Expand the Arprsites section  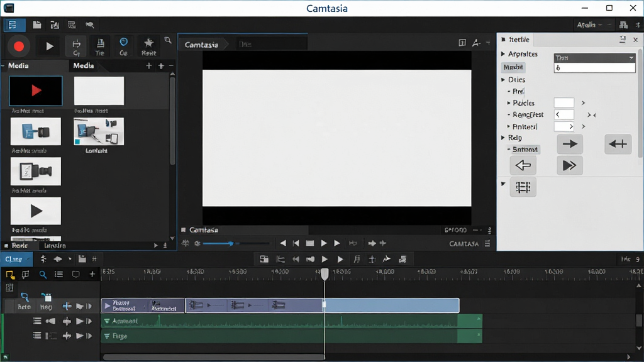click(x=503, y=54)
